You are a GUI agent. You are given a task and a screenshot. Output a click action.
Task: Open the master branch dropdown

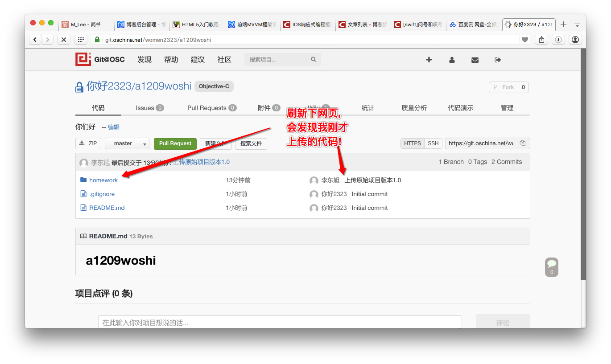tap(127, 143)
